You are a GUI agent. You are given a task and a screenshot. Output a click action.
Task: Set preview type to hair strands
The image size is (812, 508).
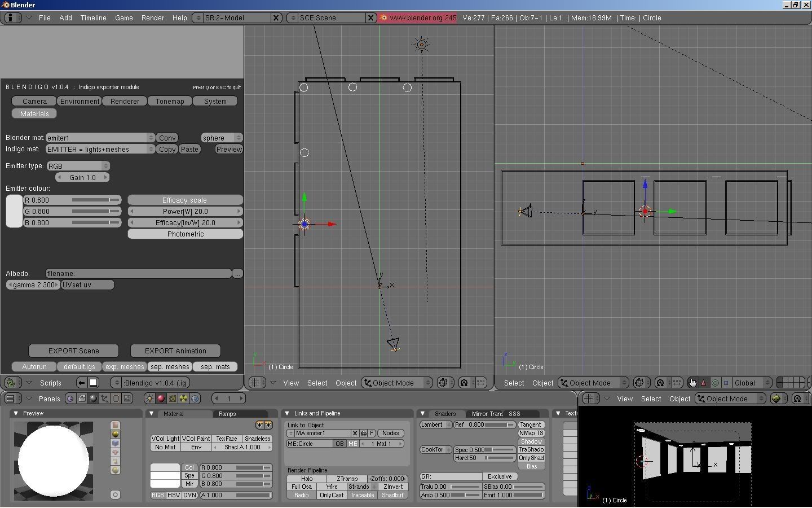[115, 461]
